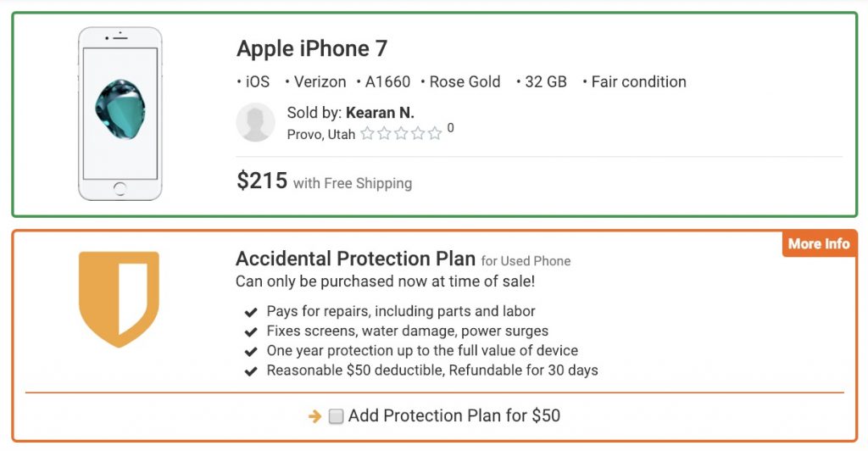Viewport: 868px width, 451px height.
Task: Click the fifth rating star
Action: [435, 133]
